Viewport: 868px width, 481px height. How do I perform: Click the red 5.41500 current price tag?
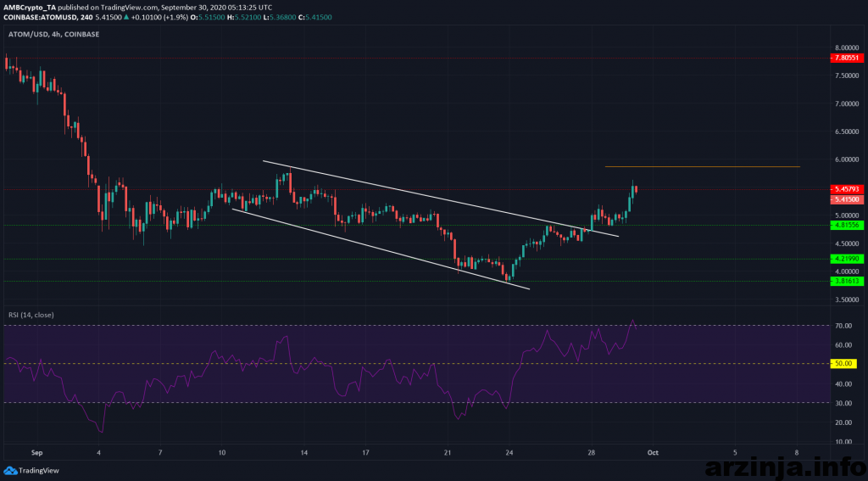848,199
